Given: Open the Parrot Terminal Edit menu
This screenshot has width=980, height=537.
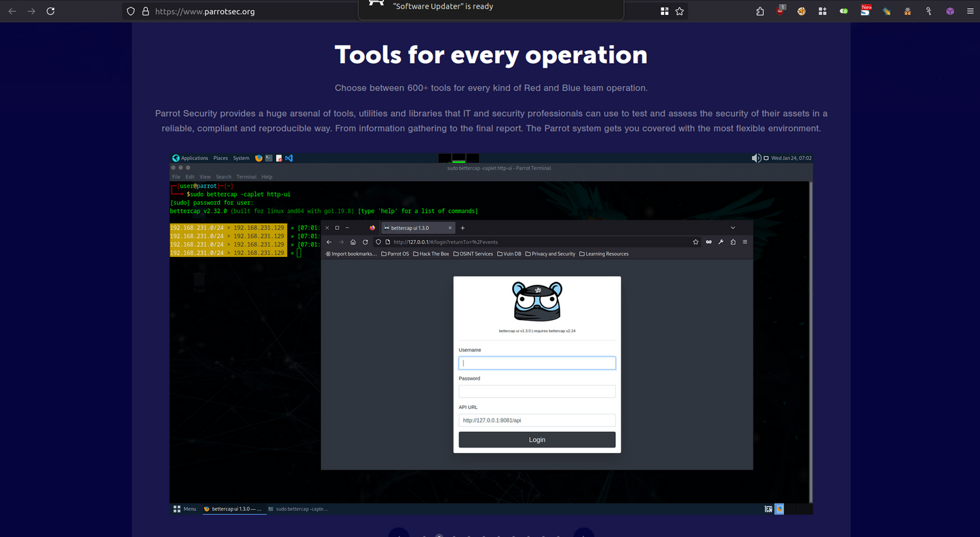Looking at the screenshot, I should point(190,177).
